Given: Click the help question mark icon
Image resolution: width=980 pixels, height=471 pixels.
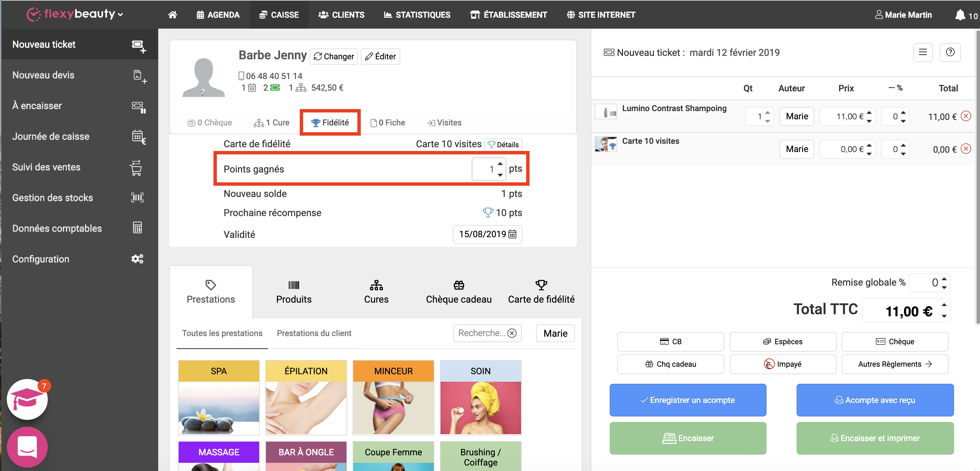Looking at the screenshot, I should [950, 52].
